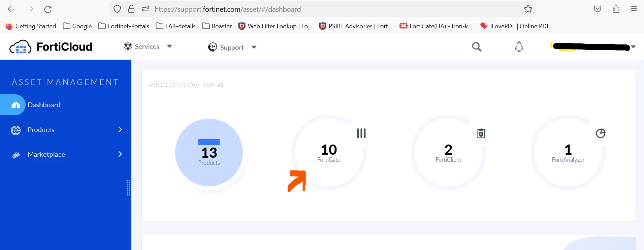Click the 13 Products total circle
The height and width of the screenshot is (250, 644).
click(x=209, y=152)
